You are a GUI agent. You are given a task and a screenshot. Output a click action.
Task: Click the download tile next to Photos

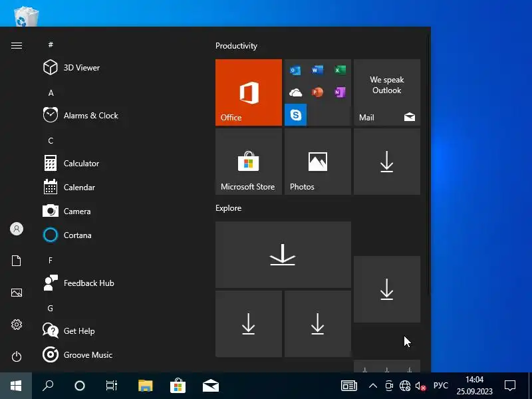tap(387, 162)
